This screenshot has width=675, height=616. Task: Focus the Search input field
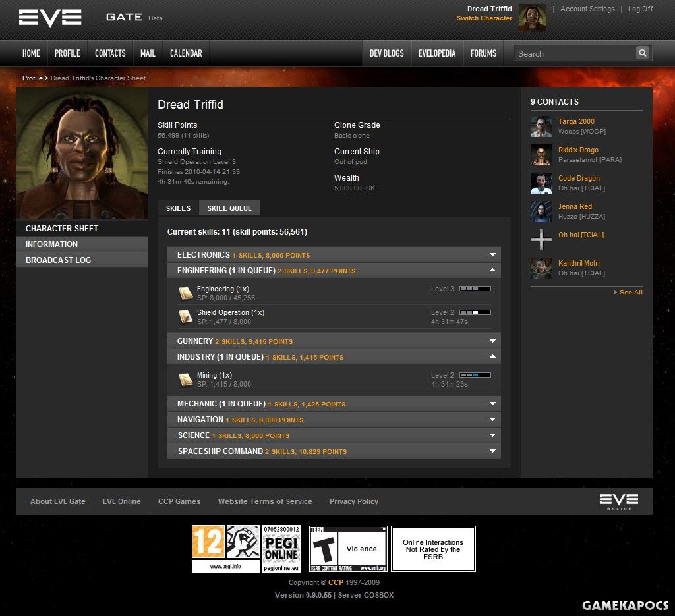click(x=575, y=53)
